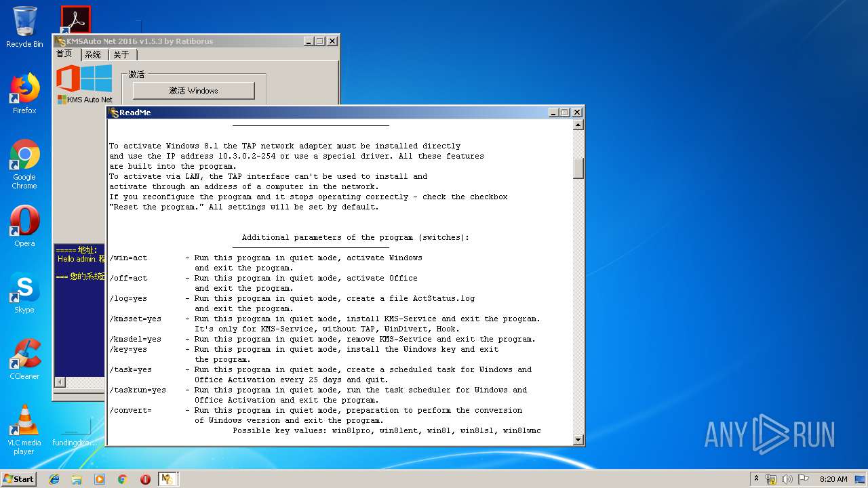Open Windows Media Player from taskbar
This screenshot has height=488, width=868.
point(100,479)
